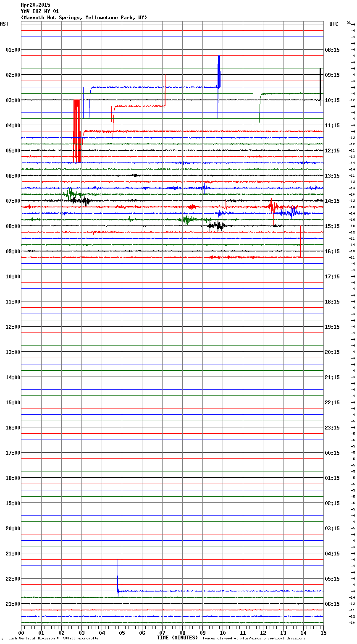This screenshot has width=357, height=644.
Task: Click the MST timezone label
Action: coord(4,24)
